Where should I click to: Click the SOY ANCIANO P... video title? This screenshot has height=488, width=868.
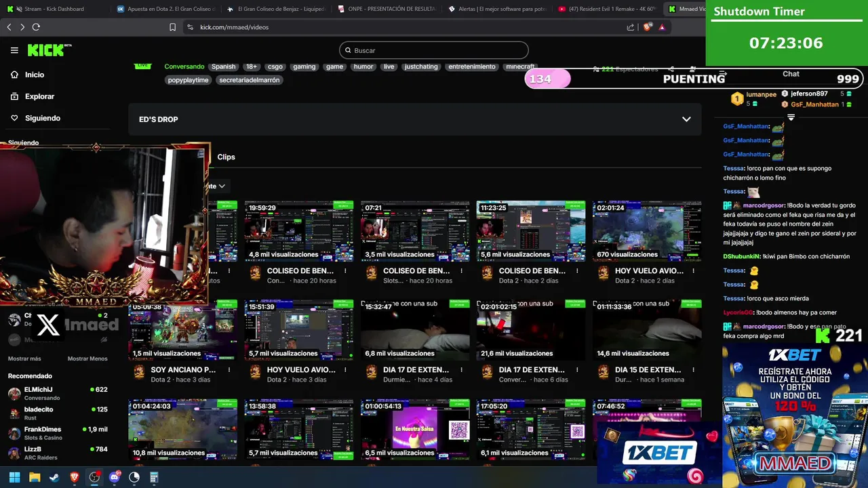tap(183, 370)
